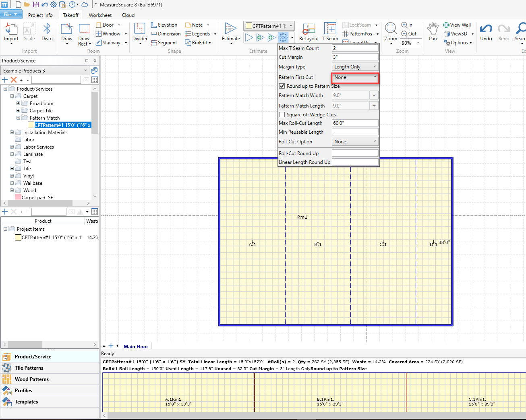Open the Tile Patterns panel

coord(29,368)
